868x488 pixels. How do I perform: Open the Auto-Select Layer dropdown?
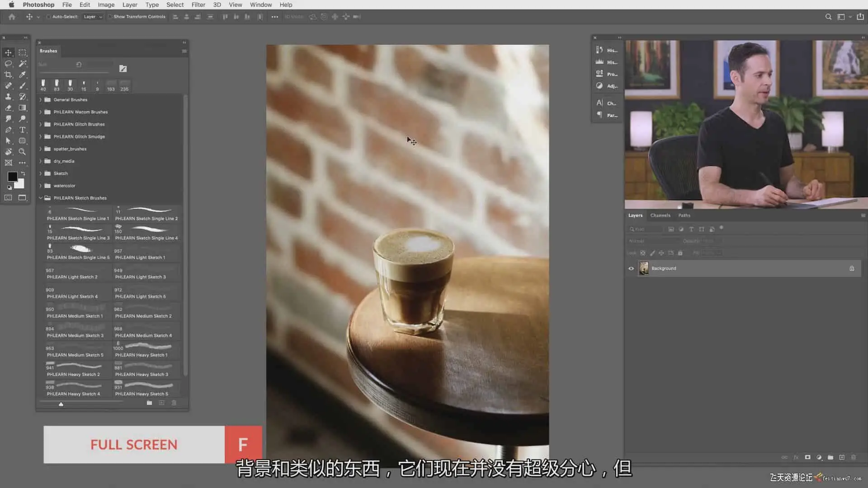[x=93, y=17]
